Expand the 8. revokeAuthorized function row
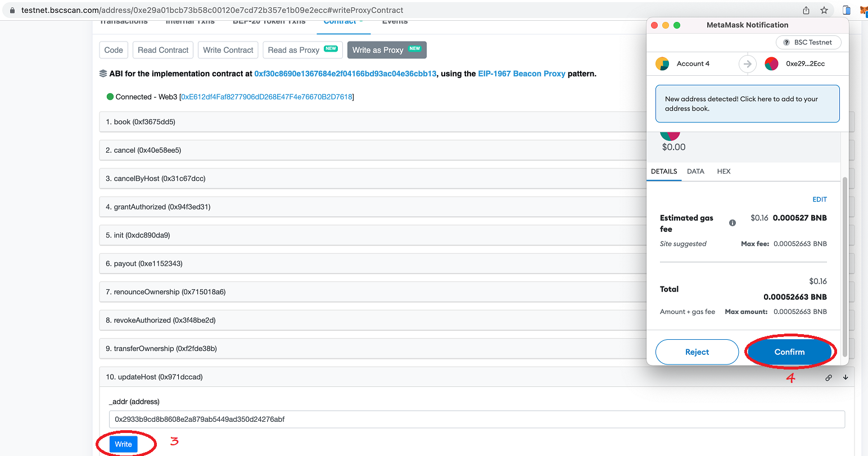Image resolution: width=868 pixels, height=456 pixels. click(373, 320)
